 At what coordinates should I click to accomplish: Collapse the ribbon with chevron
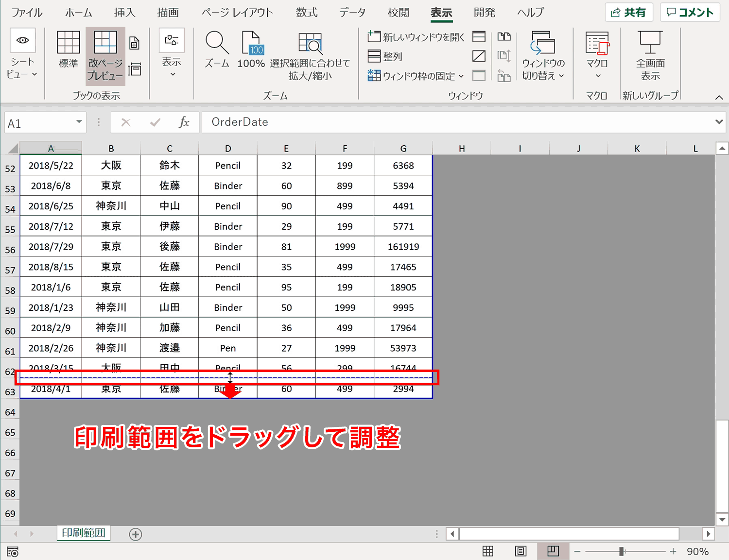pos(719,98)
